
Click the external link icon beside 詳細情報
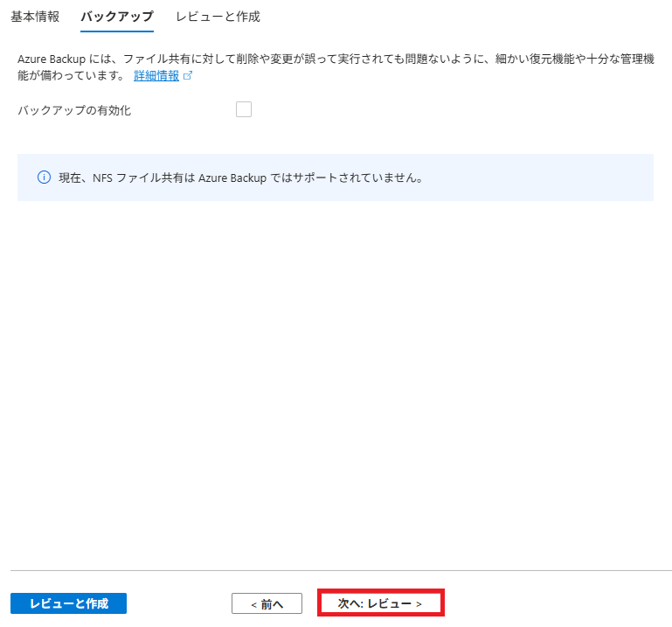(188, 76)
